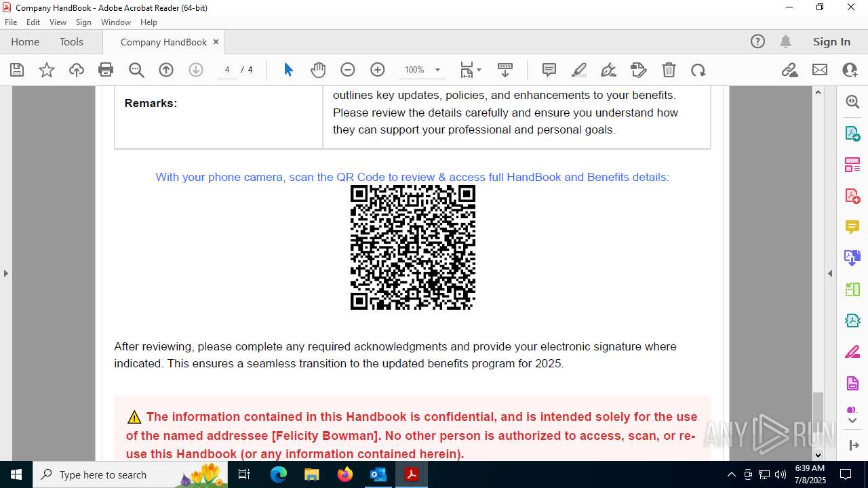Open the search tool in the right pane
868x488 pixels.
(852, 102)
